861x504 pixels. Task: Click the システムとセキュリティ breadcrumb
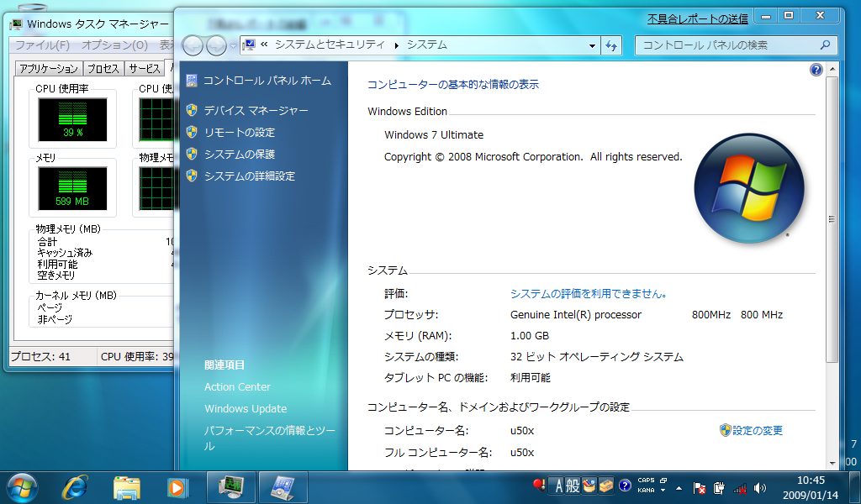pos(330,45)
